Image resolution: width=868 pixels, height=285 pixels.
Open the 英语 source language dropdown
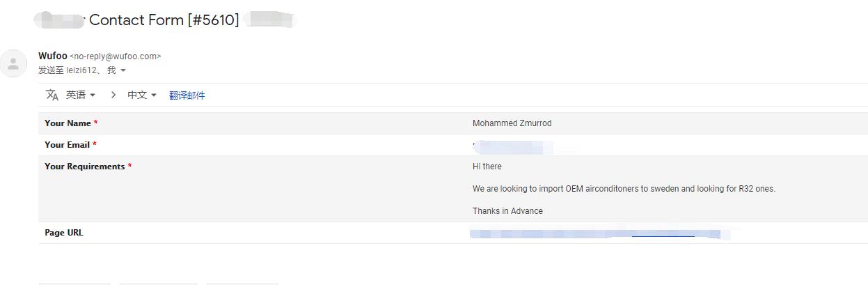coord(81,95)
